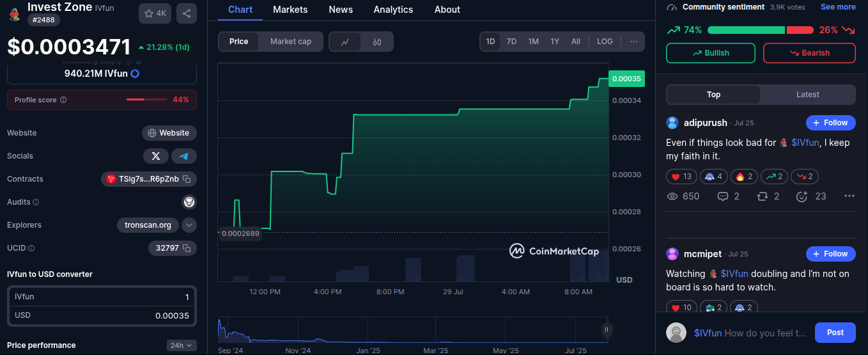Switch posts feed to Latest
Image resolution: width=868 pixels, height=355 pixels.
[x=808, y=95]
